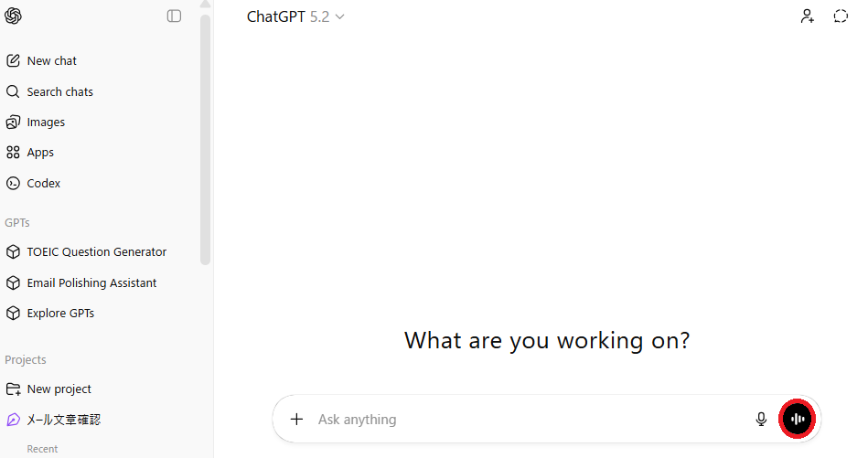This screenshot has width=868, height=458.
Task: Click the sidebar vertical scrollbar
Action: (x=206, y=137)
